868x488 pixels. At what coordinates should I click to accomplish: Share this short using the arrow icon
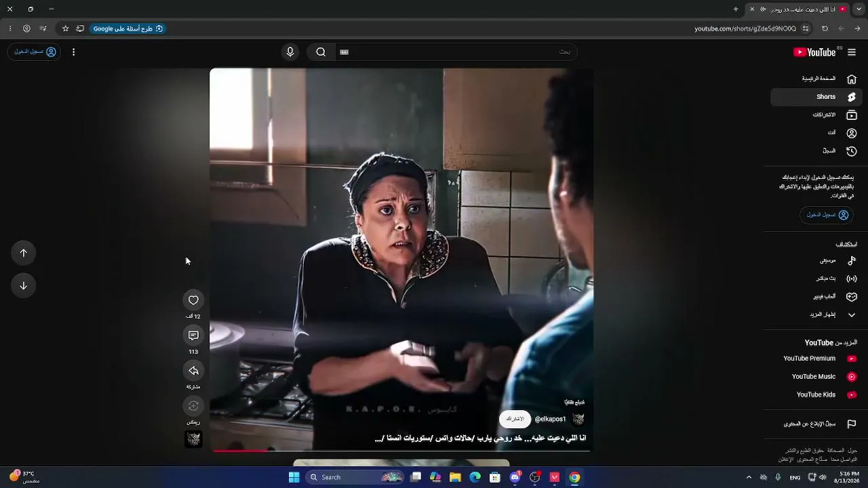point(193,371)
